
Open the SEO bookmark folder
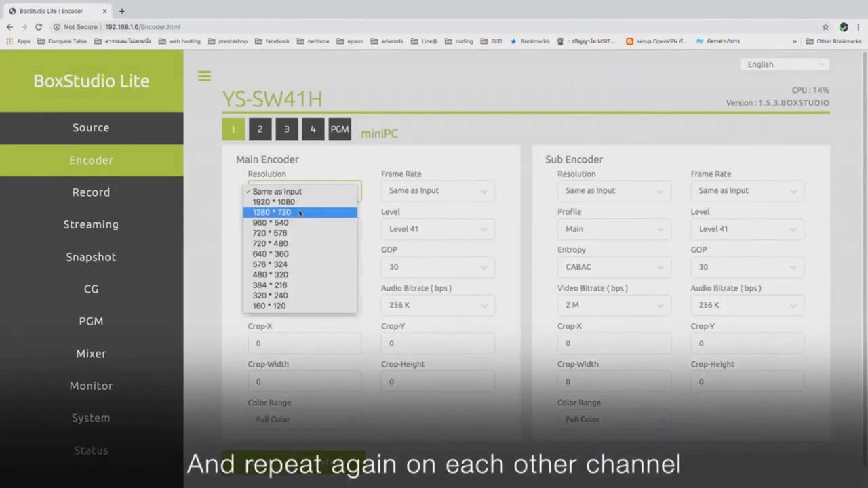(x=492, y=41)
